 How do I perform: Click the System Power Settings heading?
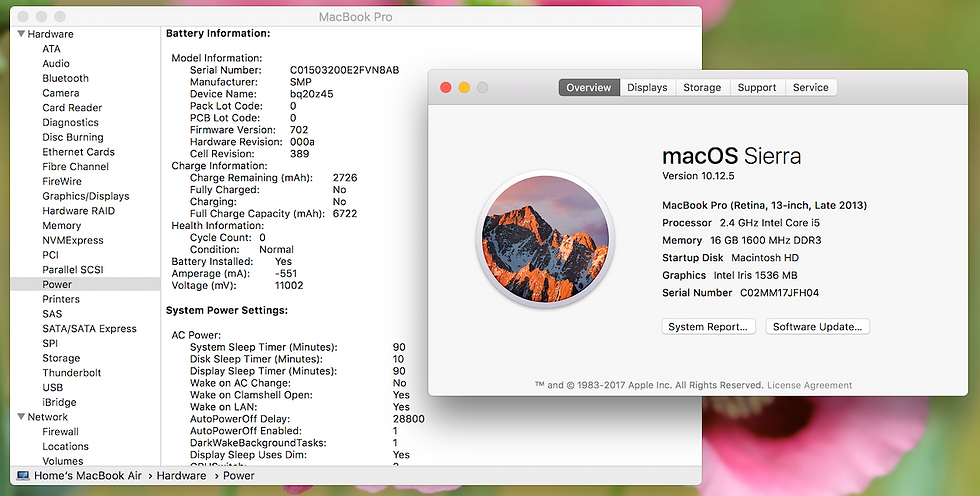click(x=227, y=310)
